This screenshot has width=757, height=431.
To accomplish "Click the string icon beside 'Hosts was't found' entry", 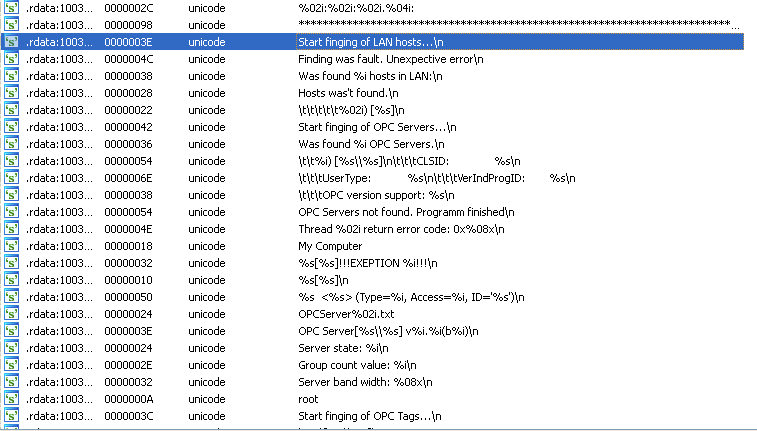I will (11, 93).
